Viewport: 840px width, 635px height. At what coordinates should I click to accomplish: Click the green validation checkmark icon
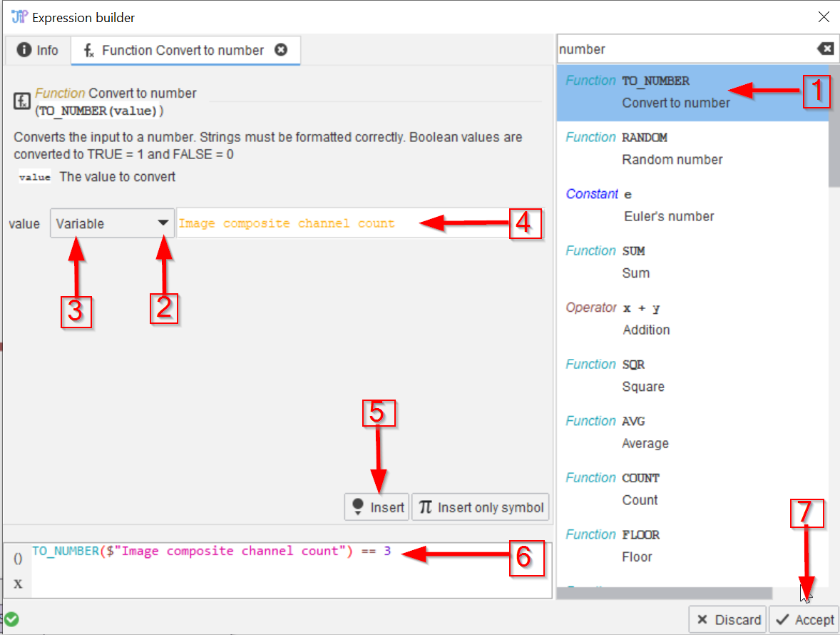11,619
